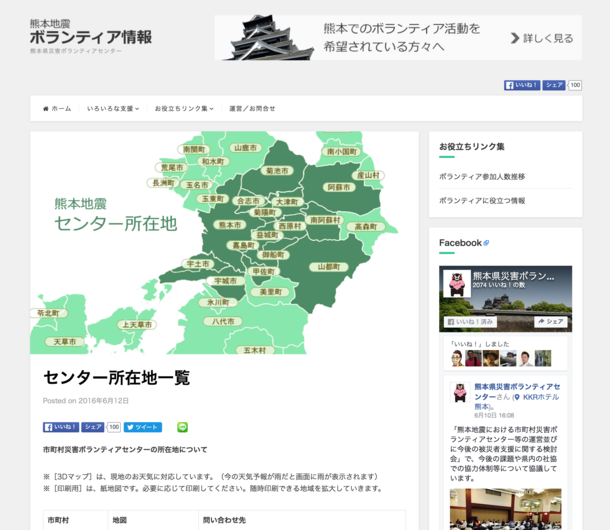Click the ホーム home icon in navigation
The image size is (610, 530).
(x=46, y=108)
